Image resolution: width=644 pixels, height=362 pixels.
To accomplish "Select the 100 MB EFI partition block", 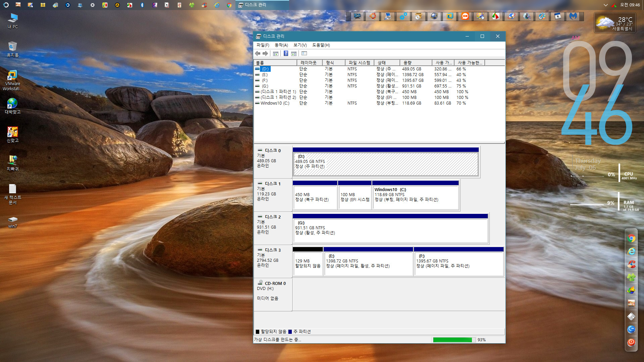I will click(x=355, y=195).
